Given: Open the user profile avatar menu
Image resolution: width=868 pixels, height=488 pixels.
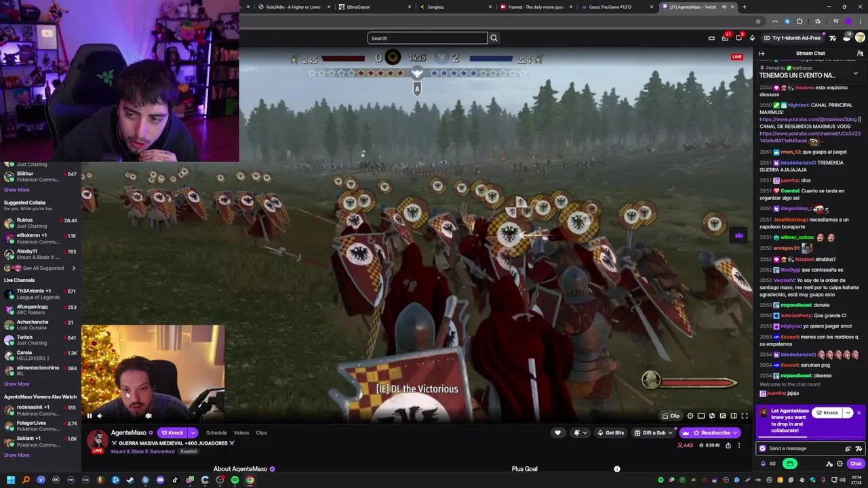Looking at the screenshot, I should [x=860, y=38].
